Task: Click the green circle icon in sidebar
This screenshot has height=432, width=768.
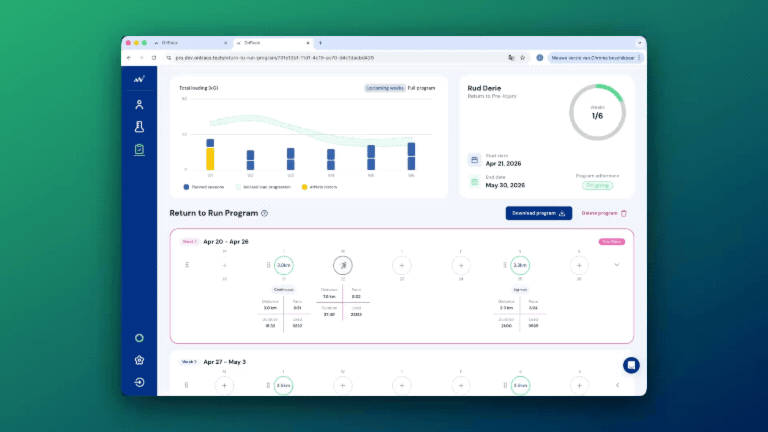Action: [139, 338]
